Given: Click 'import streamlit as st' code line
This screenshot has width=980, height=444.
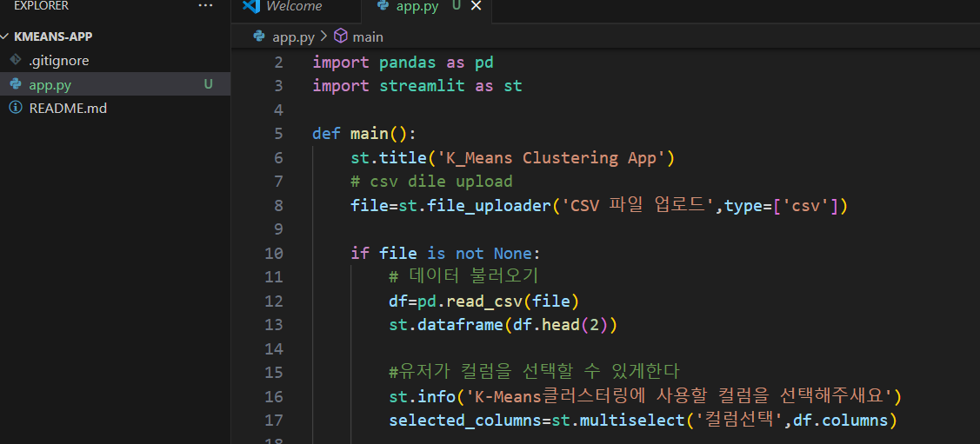Looking at the screenshot, I should click(x=417, y=86).
